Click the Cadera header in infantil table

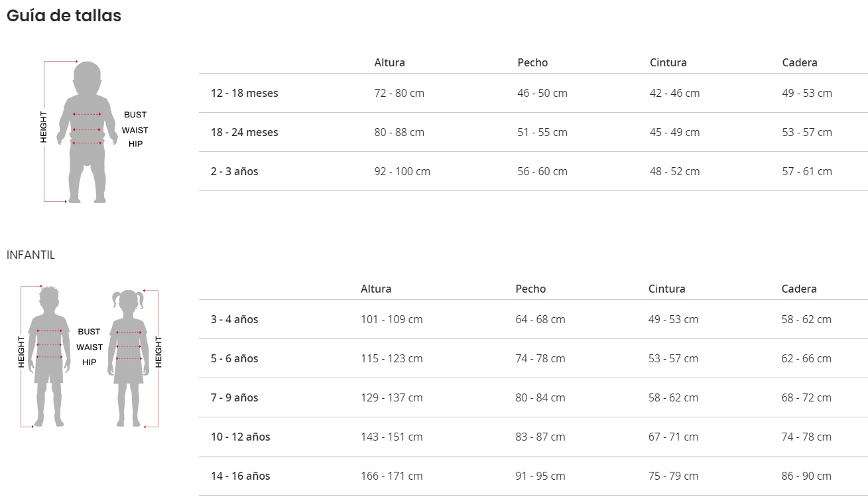point(798,289)
